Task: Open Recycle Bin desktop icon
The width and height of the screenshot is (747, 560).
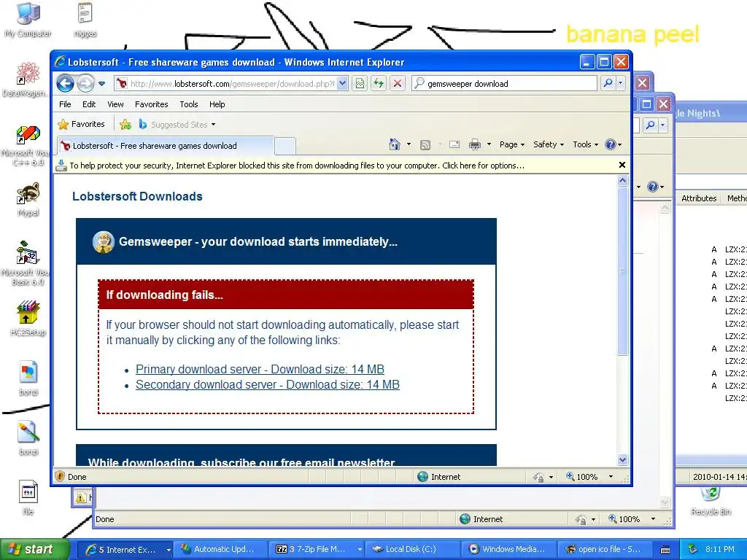Action: [x=711, y=501]
